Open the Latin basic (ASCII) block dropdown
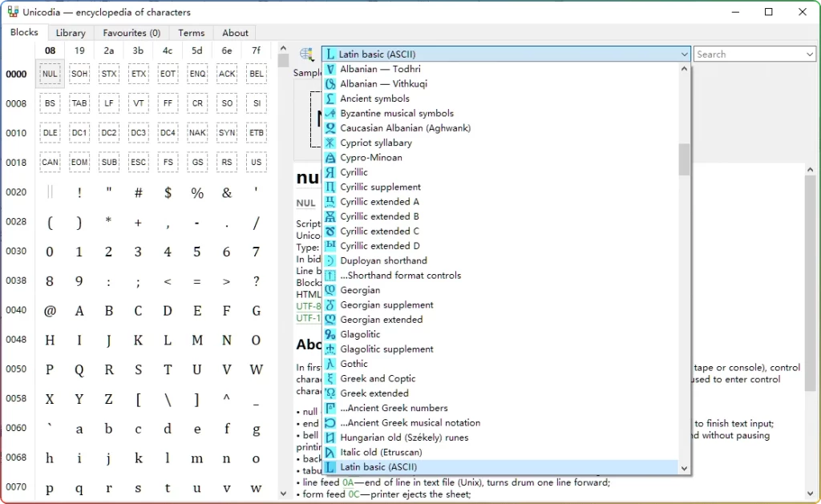This screenshot has height=504, width=821. click(x=684, y=54)
